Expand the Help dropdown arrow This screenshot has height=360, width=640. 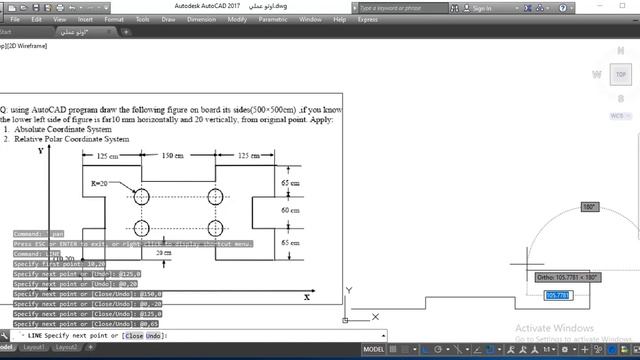pos(571,8)
